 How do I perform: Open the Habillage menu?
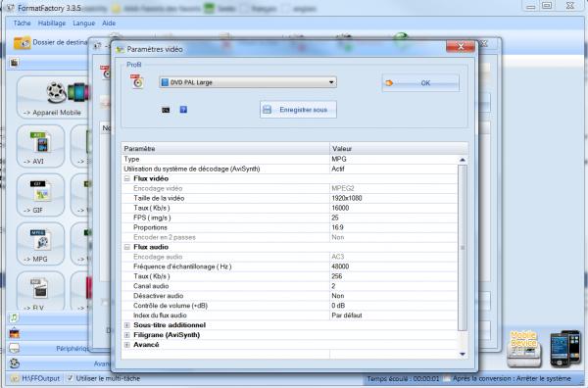52,24
